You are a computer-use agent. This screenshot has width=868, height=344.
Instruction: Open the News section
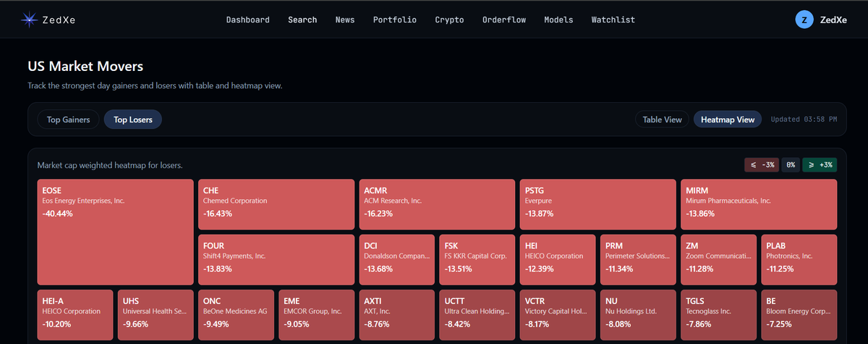pyautogui.click(x=345, y=20)
